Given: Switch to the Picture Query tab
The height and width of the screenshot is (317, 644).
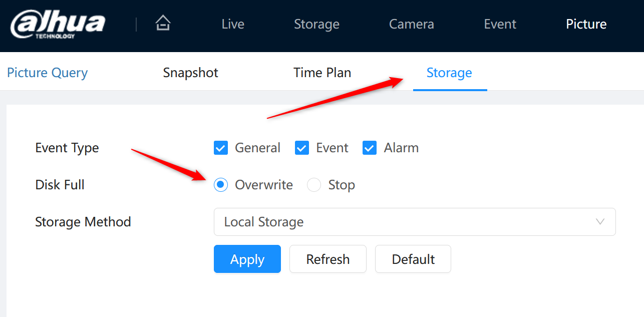Looking at the screenshot, I should [x=48, y=73].
